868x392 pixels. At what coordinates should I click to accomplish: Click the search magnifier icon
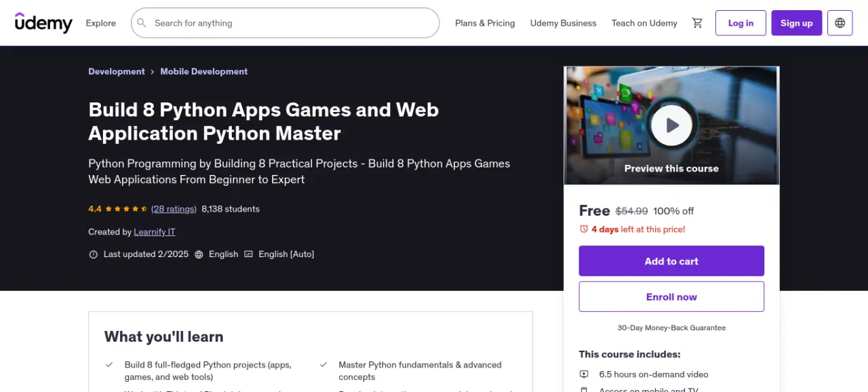[x=142, y=23]
